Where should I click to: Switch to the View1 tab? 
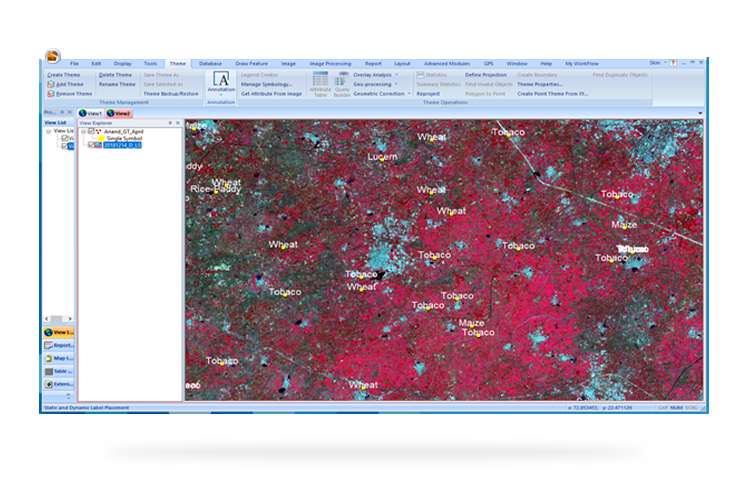[91, 113]
